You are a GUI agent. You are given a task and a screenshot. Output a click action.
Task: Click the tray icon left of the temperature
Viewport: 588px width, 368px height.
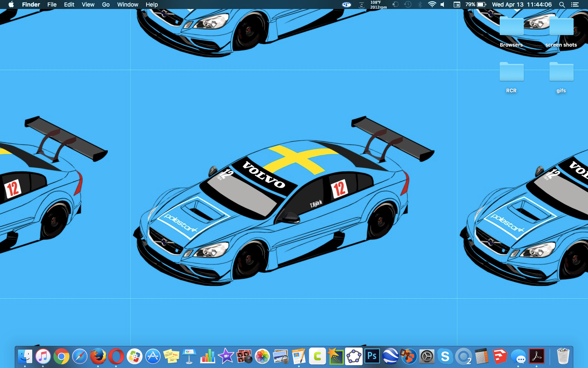click(x=361, y=4)
